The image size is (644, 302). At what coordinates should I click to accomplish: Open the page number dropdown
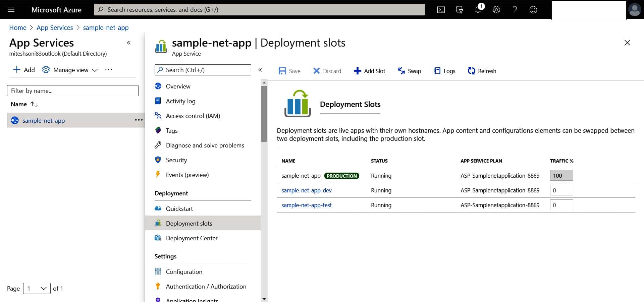click(37, 288)
